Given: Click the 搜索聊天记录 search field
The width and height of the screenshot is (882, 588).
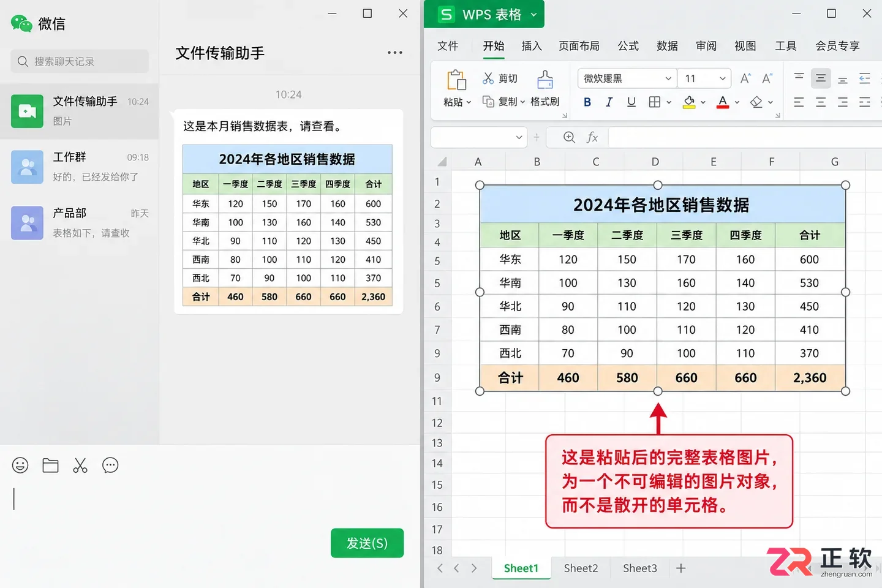Looking at the screenshot, I should (80, 61).
